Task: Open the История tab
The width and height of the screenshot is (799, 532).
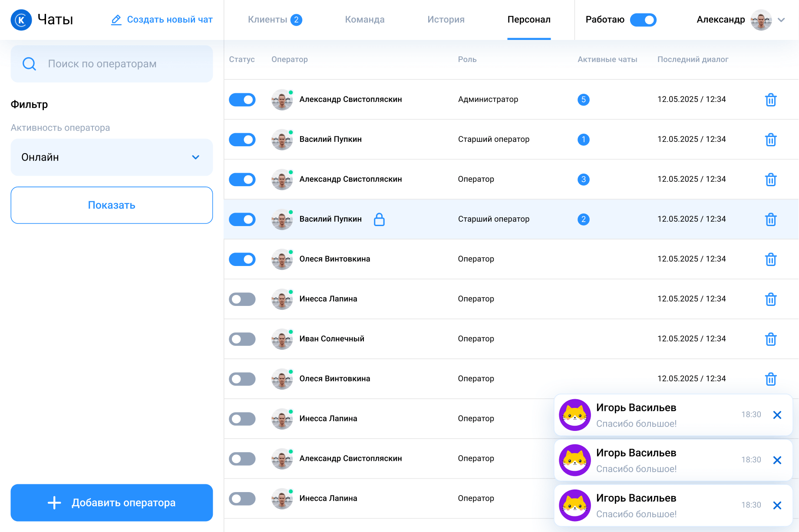Action: pyautogui.click(x=446, y=20)
